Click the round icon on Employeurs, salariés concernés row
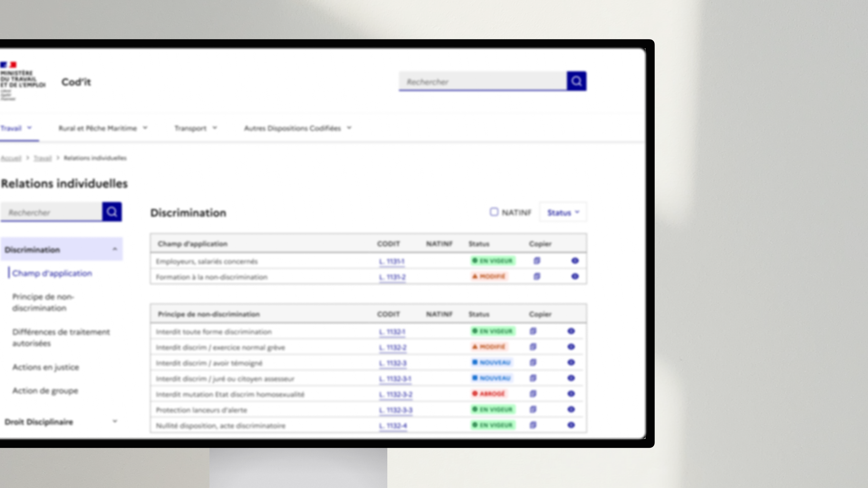The width and height of the screenshot is (868, 488). [575, 261]
